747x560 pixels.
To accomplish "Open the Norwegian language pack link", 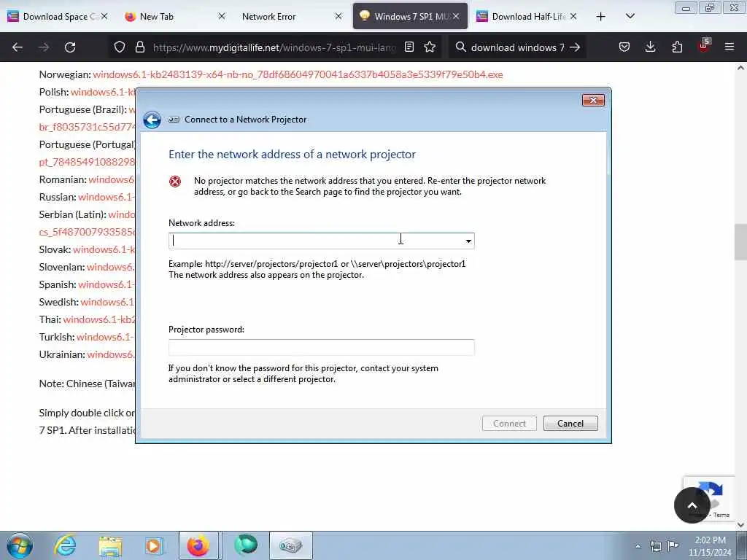I will (298, 74).
